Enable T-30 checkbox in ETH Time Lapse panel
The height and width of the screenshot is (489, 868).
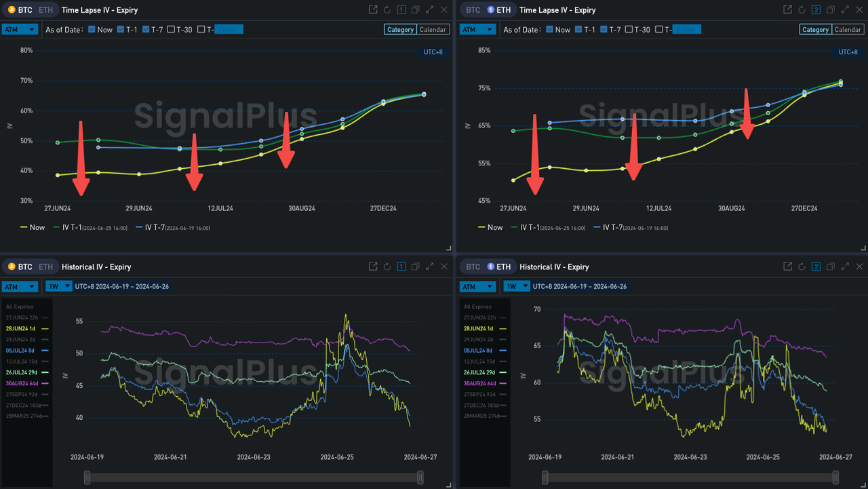click(x=629, y=29)
